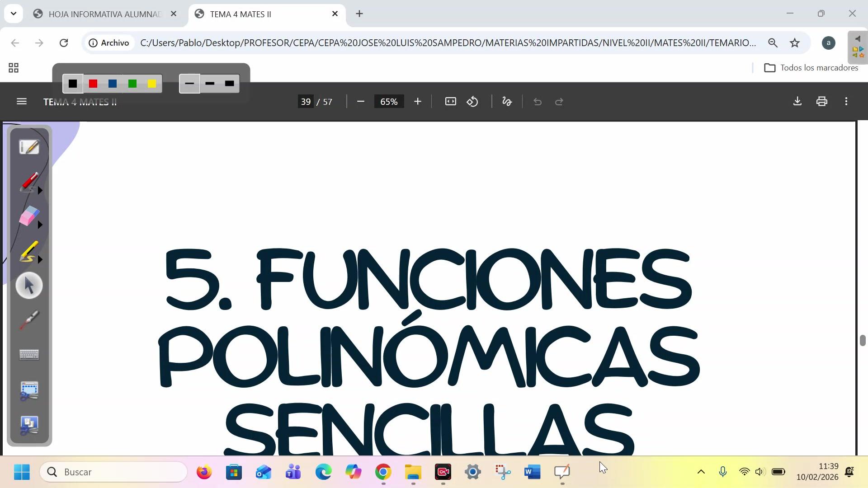Open the tab search dropdown arrow
The height and width of the screenshot is (488, 868).
14,14
